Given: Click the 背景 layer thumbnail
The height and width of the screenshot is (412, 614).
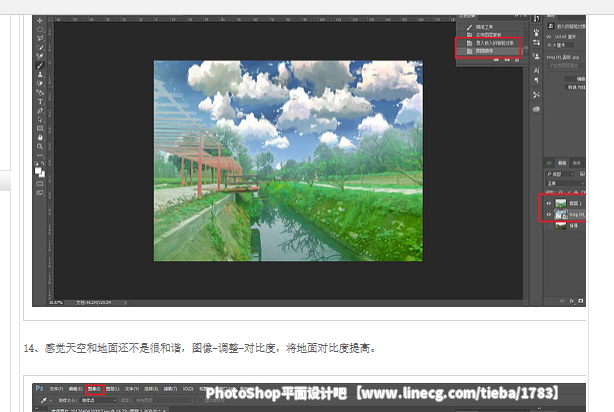Looking at the screenshot, I should [x=561, y=226].
